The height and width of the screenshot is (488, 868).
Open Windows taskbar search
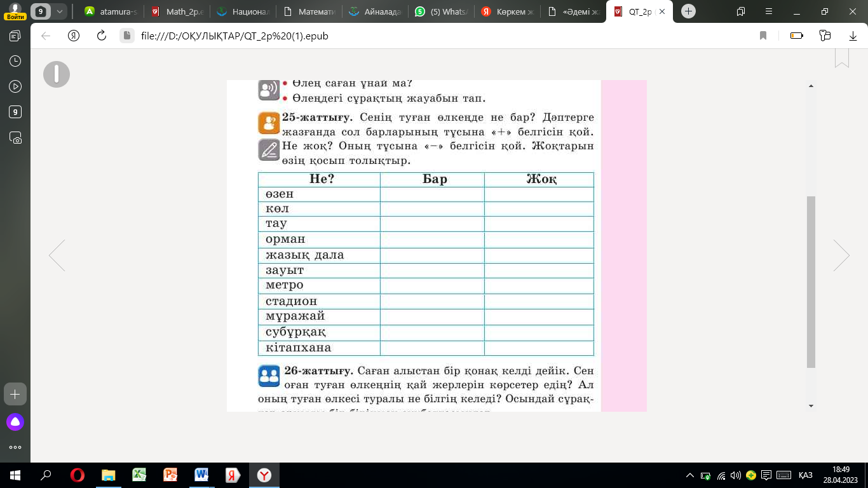pos(46,475)
